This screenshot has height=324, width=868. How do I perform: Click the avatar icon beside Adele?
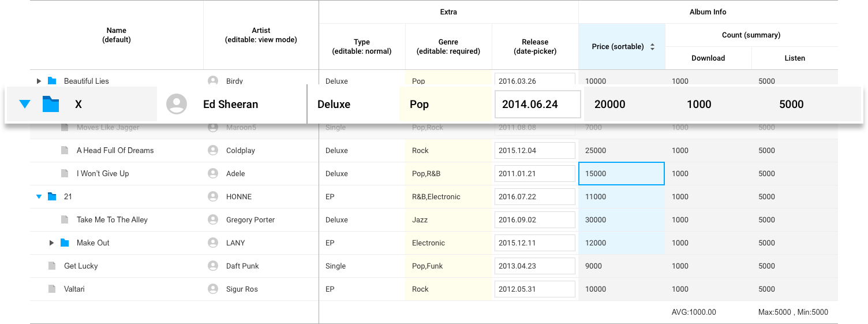point(213,173)
